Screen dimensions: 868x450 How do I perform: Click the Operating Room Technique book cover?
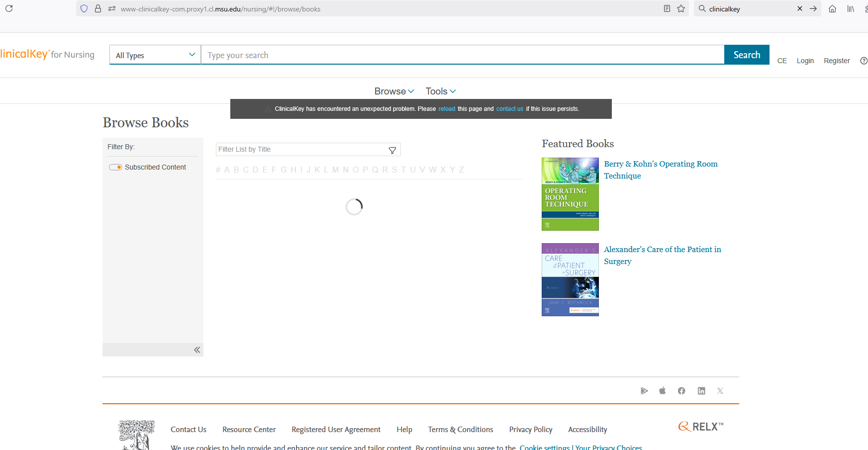570,194
